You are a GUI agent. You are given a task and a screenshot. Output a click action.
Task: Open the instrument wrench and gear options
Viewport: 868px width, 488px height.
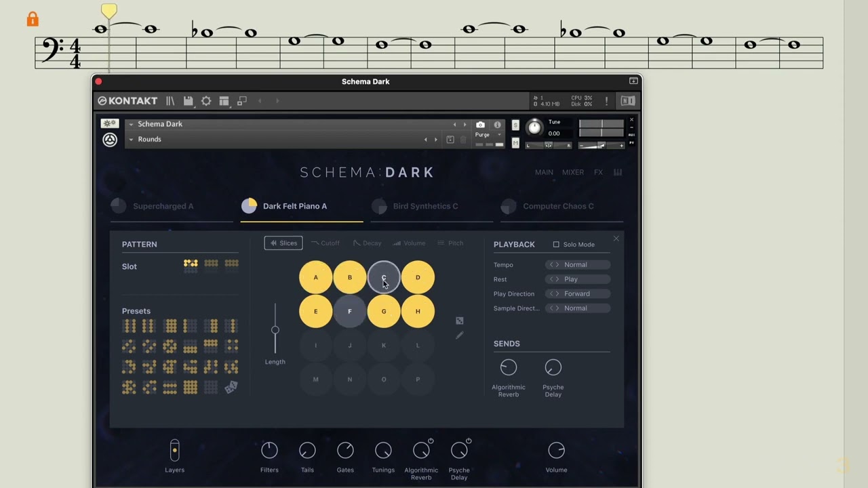110,123
